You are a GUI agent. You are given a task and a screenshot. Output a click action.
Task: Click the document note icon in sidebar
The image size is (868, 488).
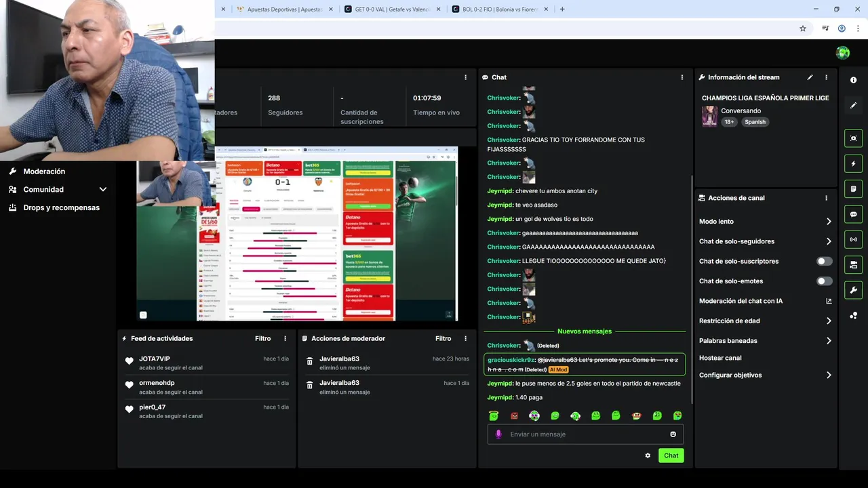click(x=853, y=188)
